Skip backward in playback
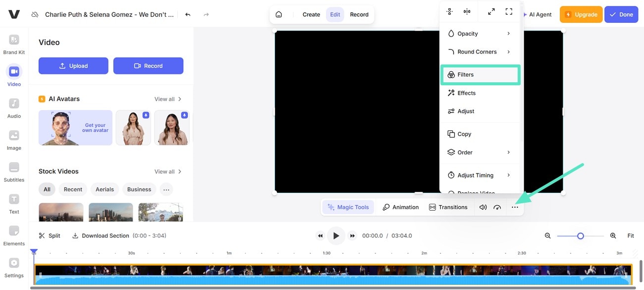The width and height of the screenshot is (644, 290). tap(320, 236)
